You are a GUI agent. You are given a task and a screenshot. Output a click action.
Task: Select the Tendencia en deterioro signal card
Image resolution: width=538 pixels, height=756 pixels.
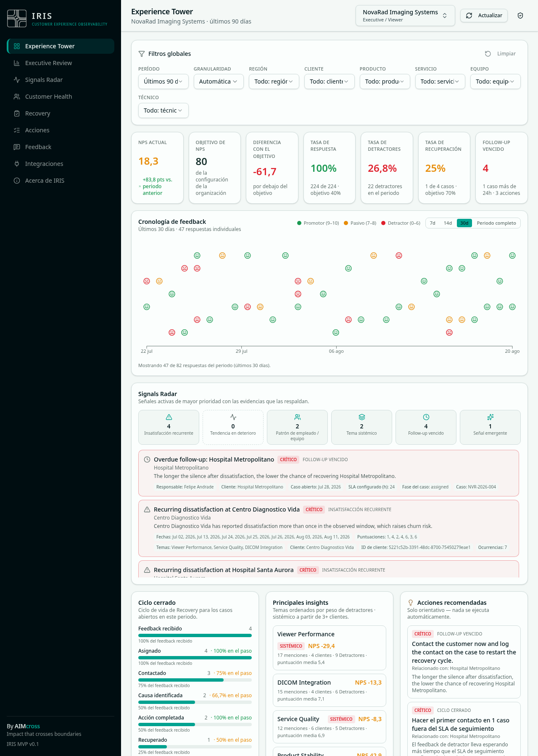tap(233, 427)
